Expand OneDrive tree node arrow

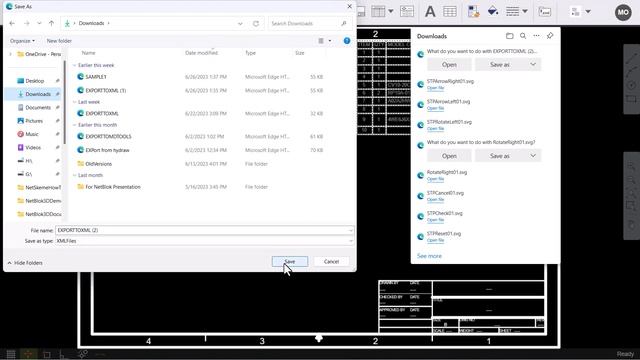[11, 54]
